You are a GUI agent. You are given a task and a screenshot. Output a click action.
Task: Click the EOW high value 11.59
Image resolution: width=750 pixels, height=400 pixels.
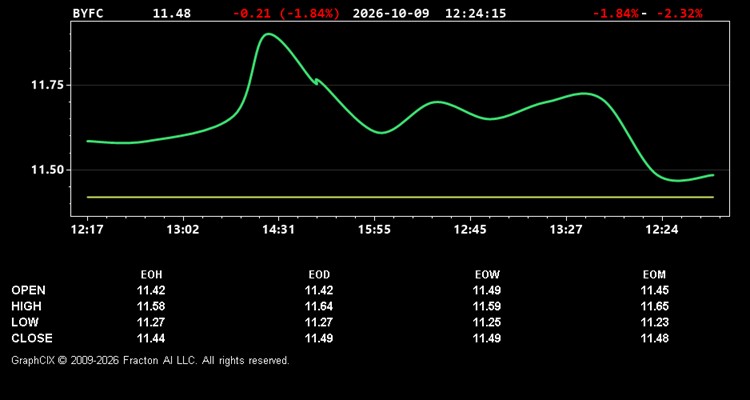pyautogui.click(x=487, y=306)
